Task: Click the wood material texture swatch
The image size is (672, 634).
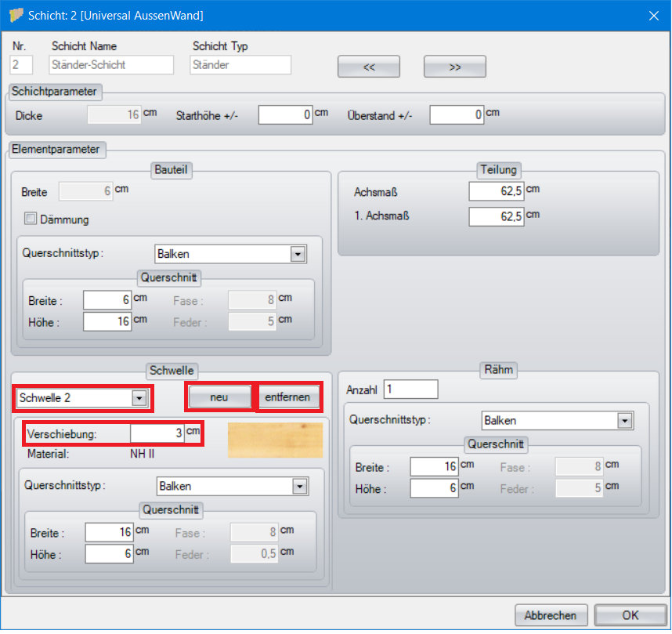Action: [275, 440]
